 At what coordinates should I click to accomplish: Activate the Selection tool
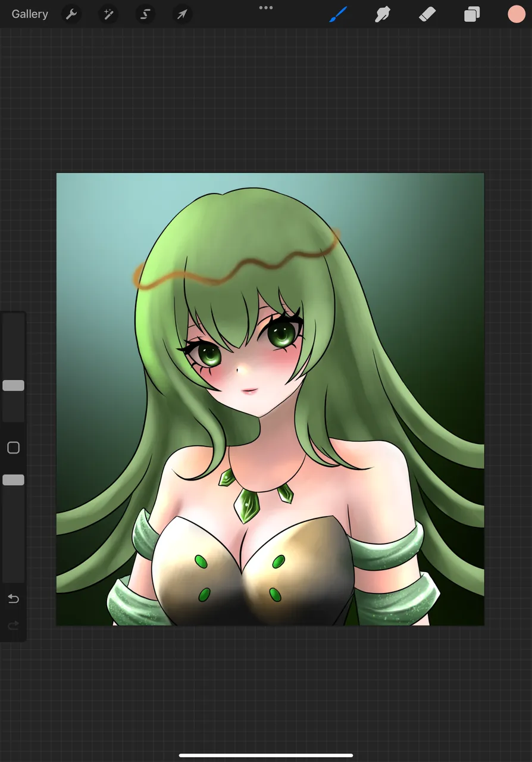coord(145,14)
